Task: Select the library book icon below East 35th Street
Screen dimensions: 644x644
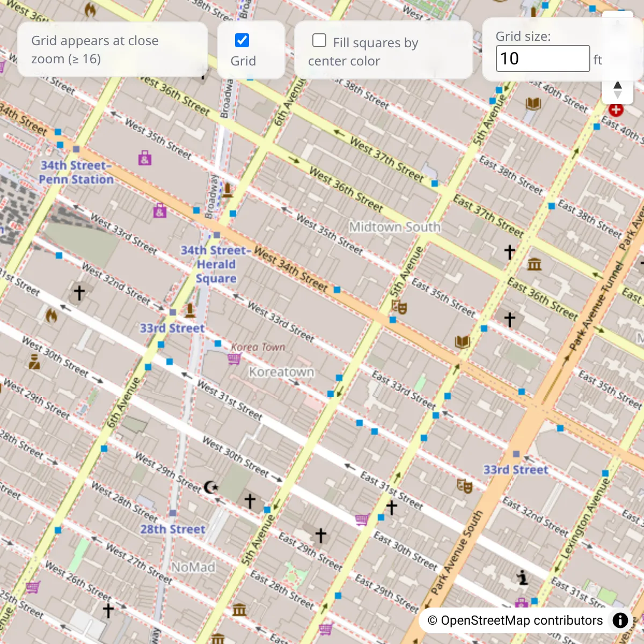Action: [x=463, y=342]
